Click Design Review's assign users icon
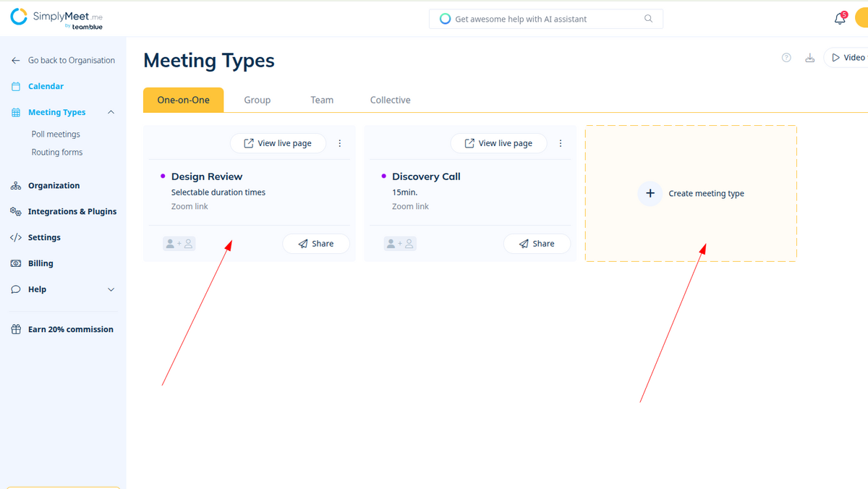 pos(179,244)
